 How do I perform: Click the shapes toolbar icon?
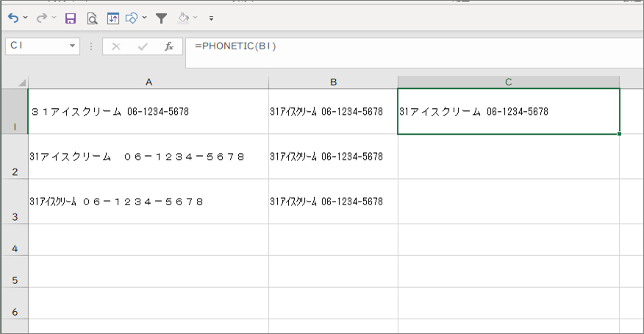[132, 18]
